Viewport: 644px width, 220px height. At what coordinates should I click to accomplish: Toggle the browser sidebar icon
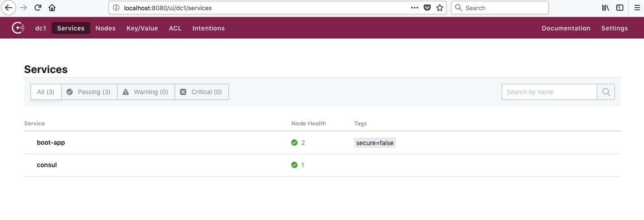[620, 8]
